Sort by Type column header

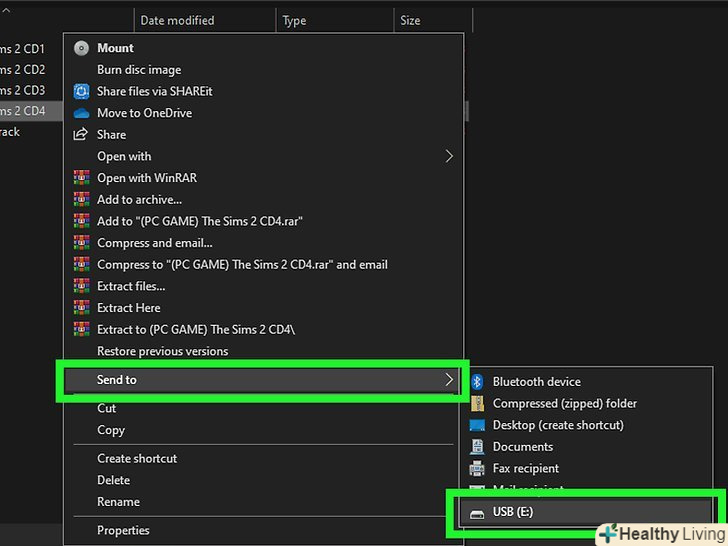coord(335,20)
